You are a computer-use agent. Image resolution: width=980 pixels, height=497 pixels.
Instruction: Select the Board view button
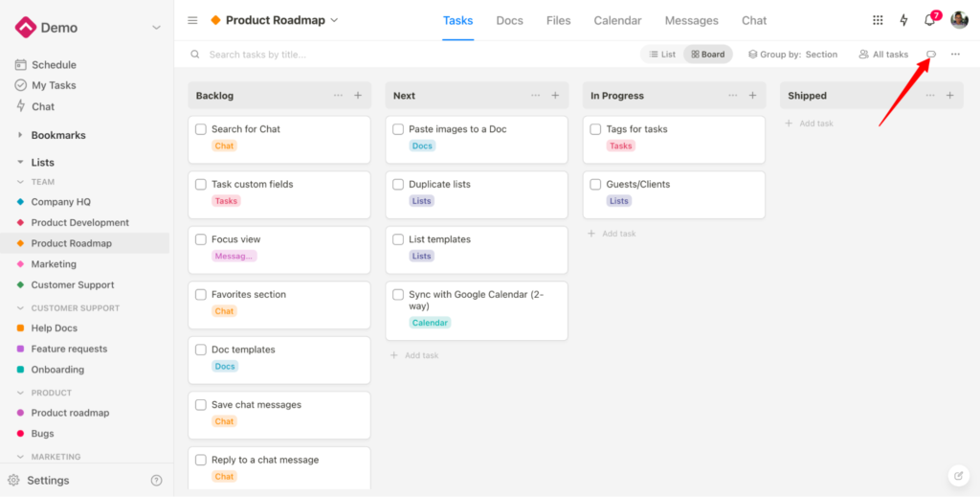pyautogui.click(x=707, y=55)
